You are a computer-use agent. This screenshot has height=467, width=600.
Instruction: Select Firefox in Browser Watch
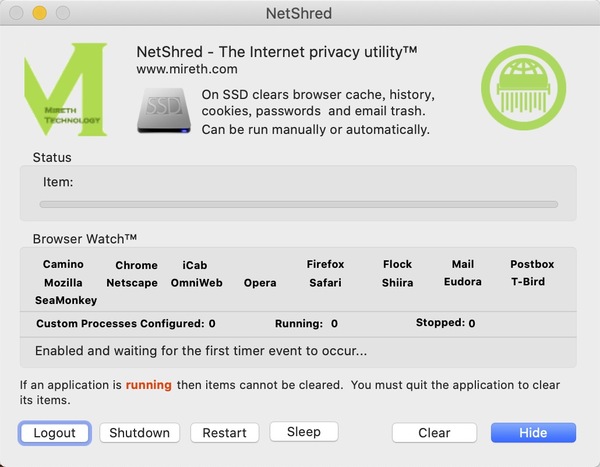(325, 264)
